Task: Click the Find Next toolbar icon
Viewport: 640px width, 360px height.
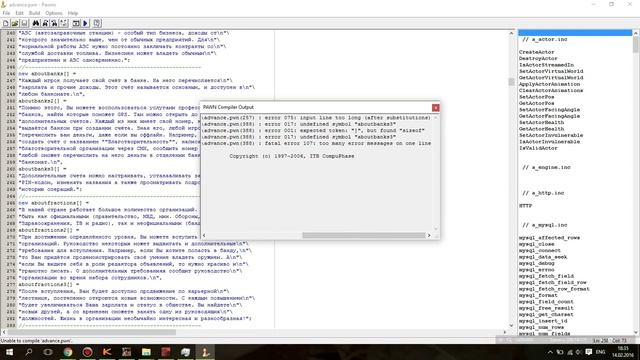Action: (45, 23)
